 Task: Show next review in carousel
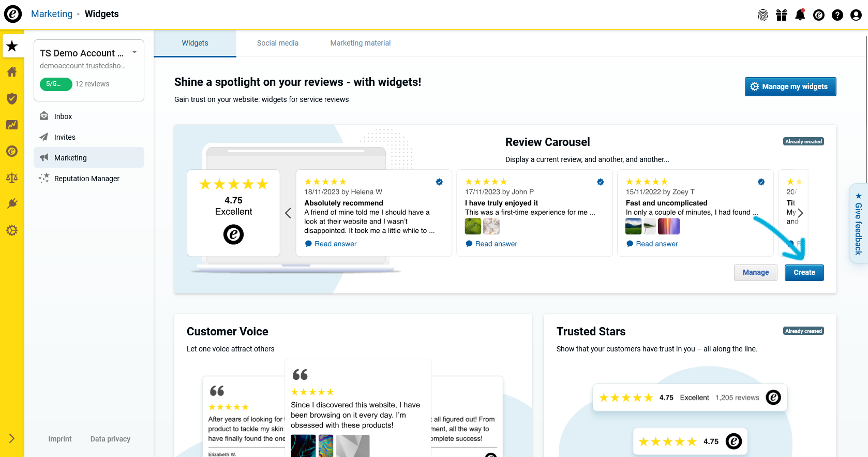(800, 213)
